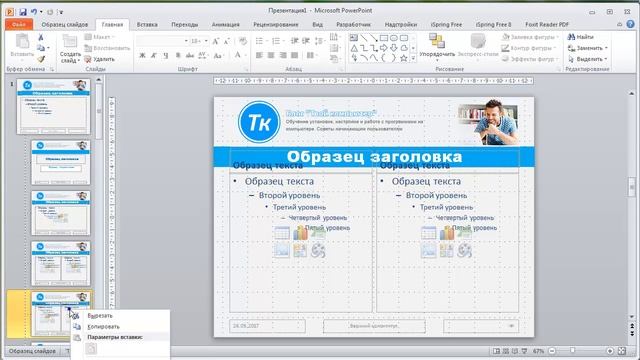Screen dimensions: 640x360
Task: Click the zoom out minus button
Action: pyautogui.click(x=552, y=351)
